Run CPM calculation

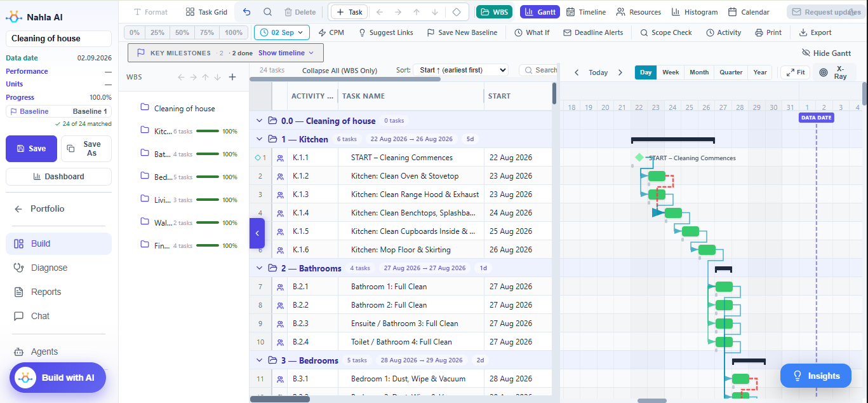[x=331, y=32]
